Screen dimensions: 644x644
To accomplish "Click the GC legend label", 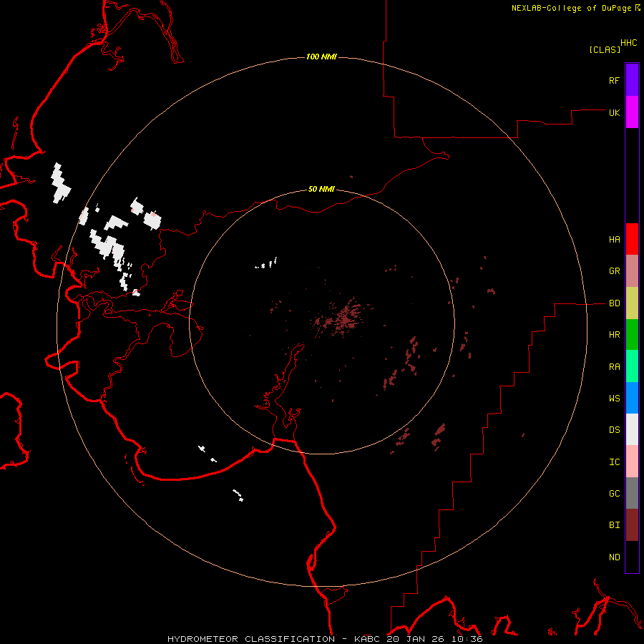I will (614, 494).
